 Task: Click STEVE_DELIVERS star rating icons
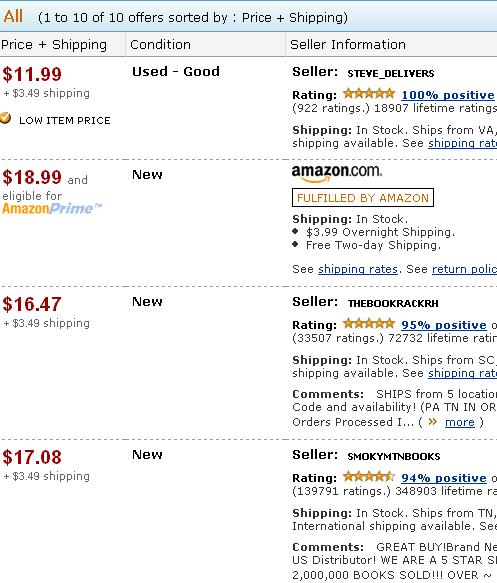tap(369, 94)
